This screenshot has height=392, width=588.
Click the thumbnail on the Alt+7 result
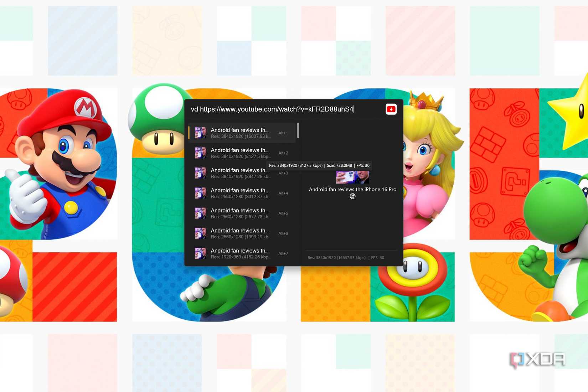point(201,253)
